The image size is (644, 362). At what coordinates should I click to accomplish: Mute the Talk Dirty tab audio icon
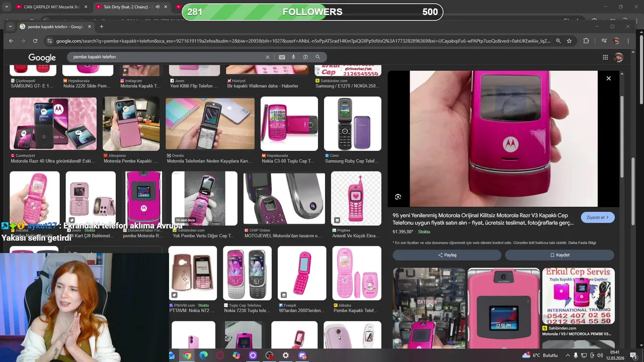click(x=157, y=7)
